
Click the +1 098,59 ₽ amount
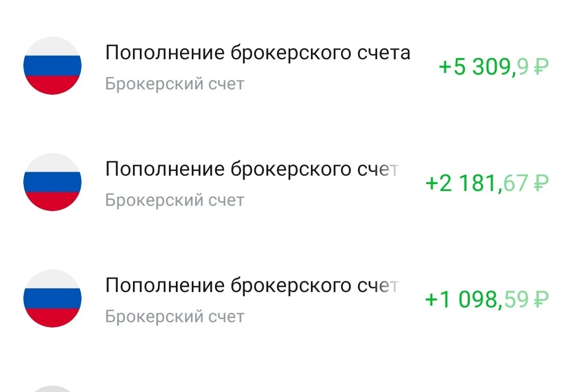[487, 300]
